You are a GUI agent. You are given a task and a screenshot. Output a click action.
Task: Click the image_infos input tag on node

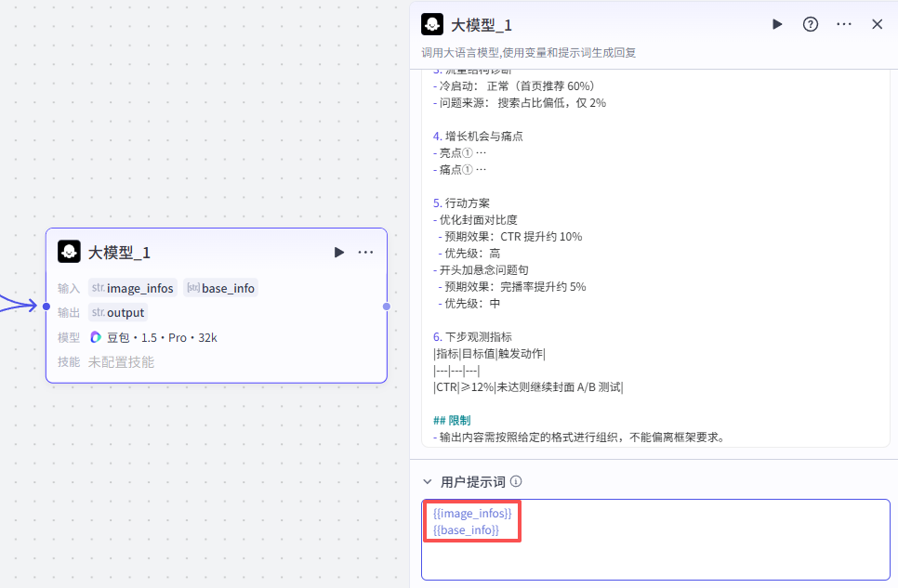(132, 288)
